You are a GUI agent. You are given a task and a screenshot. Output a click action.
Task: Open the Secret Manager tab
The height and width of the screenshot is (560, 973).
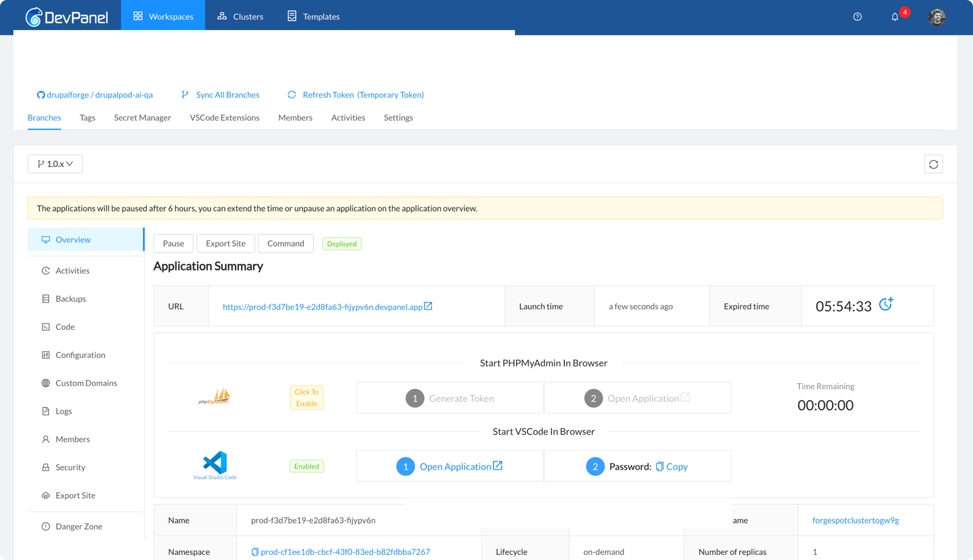(x=142, y=118)
